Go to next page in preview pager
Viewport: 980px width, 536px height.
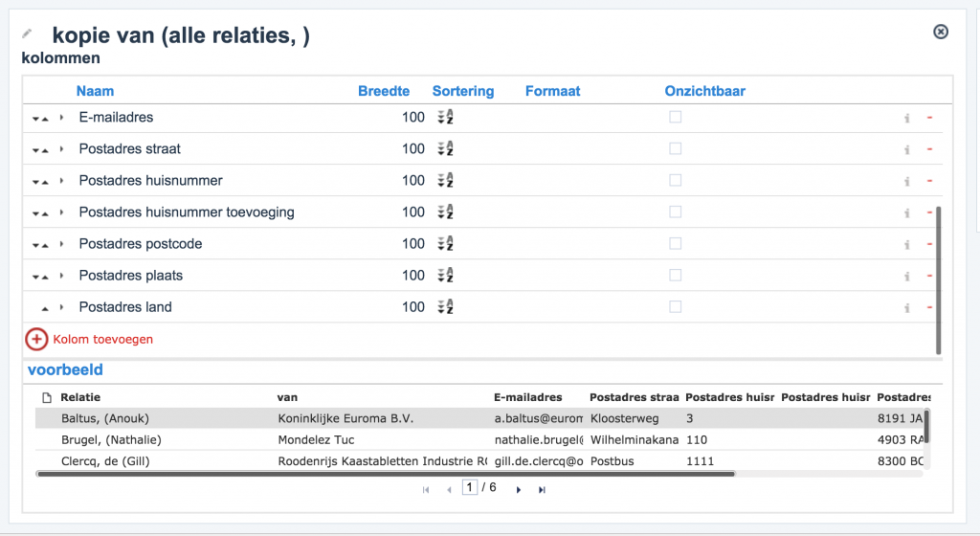tap(519, 489)
